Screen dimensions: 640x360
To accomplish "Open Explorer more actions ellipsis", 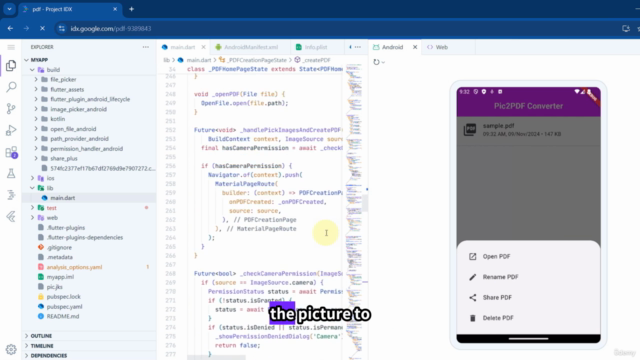I will point(146,47).
